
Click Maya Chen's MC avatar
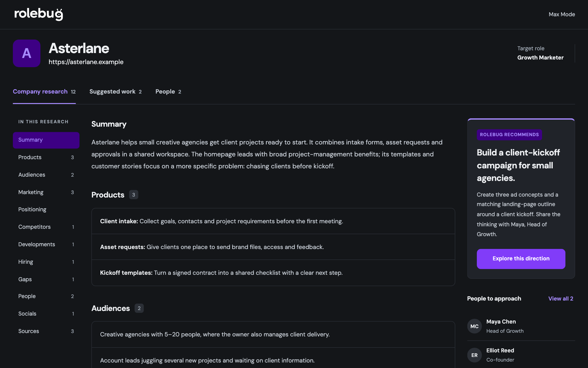tap(474, 326)
